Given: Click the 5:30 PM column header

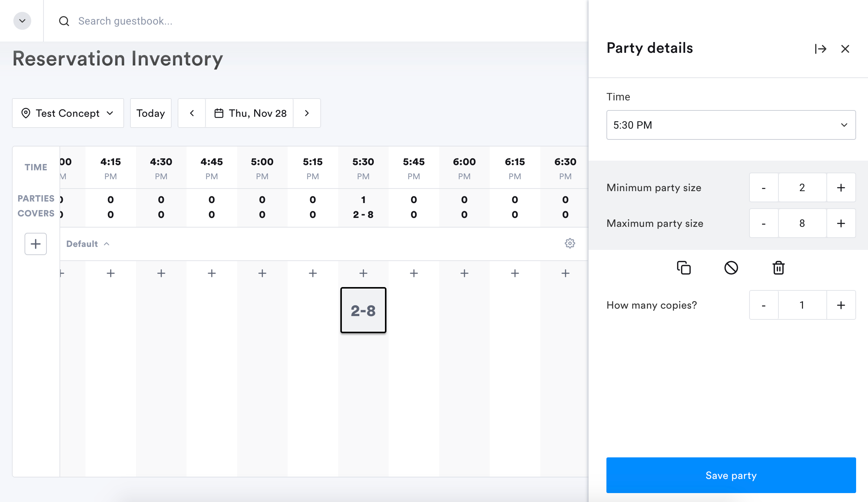Looking at the screenshot, I should [363, 168].
